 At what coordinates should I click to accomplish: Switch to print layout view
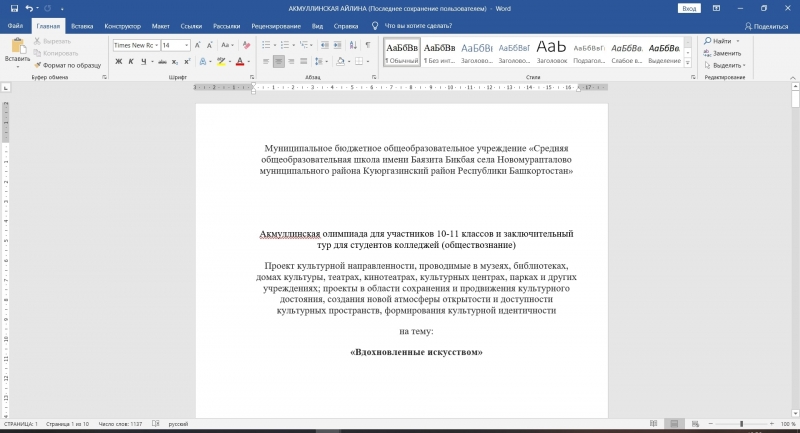tap(674, 424)
